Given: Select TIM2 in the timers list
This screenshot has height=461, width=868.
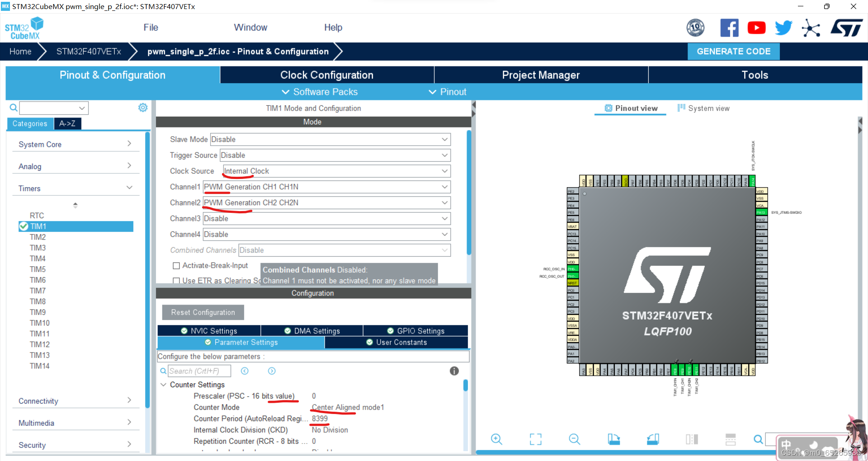Looking at the screenshot, I should [38, 237].
